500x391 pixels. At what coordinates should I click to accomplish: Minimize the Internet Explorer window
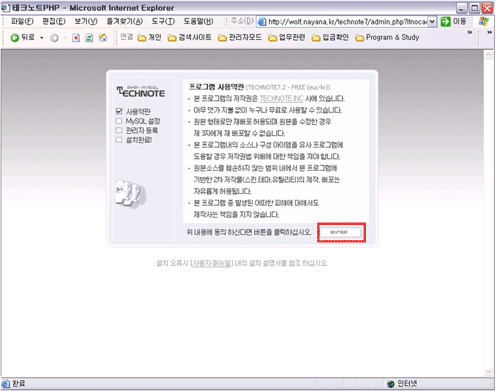(x=462, y=8)
